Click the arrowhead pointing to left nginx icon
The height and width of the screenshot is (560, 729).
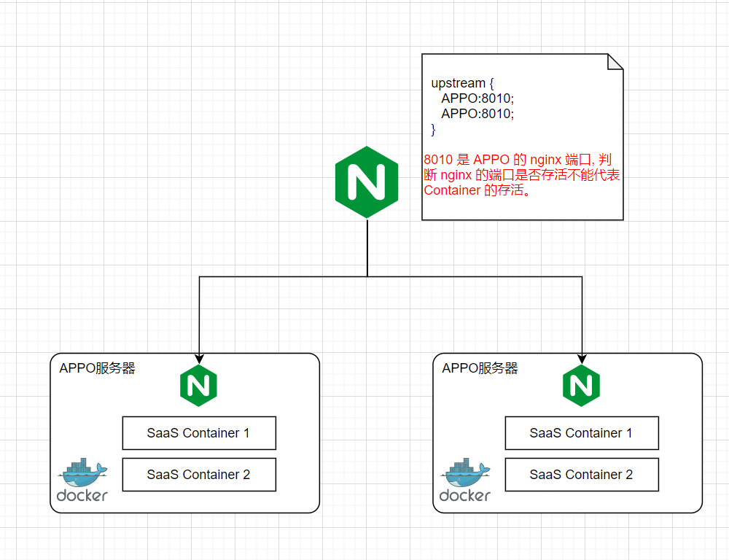pos(199,358)
